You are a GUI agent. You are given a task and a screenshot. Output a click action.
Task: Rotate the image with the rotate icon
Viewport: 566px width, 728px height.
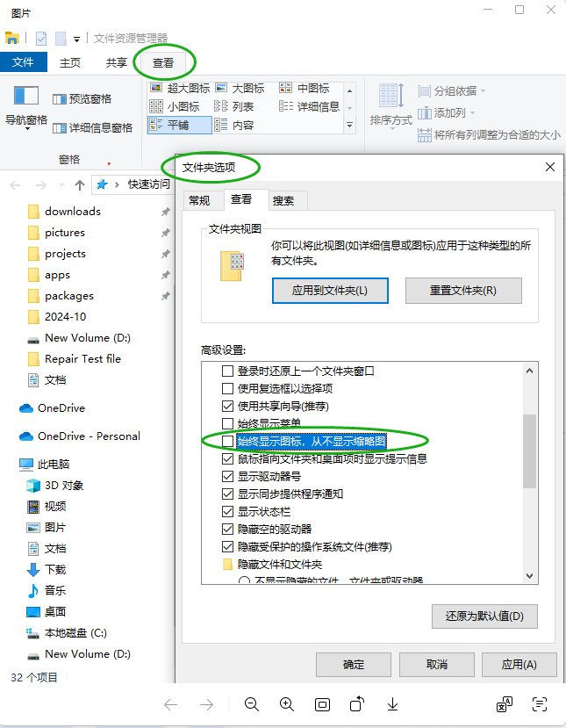(357, 704)
